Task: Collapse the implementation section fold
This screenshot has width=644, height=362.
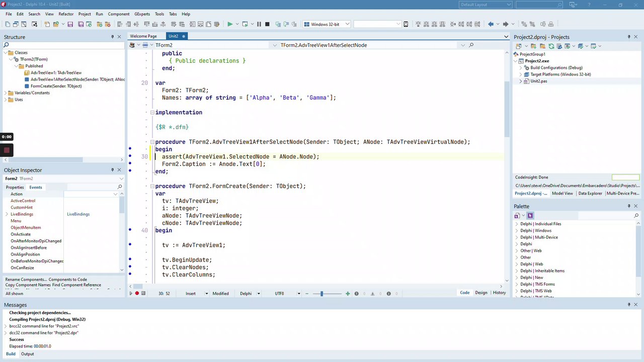Action: [152, 112]
